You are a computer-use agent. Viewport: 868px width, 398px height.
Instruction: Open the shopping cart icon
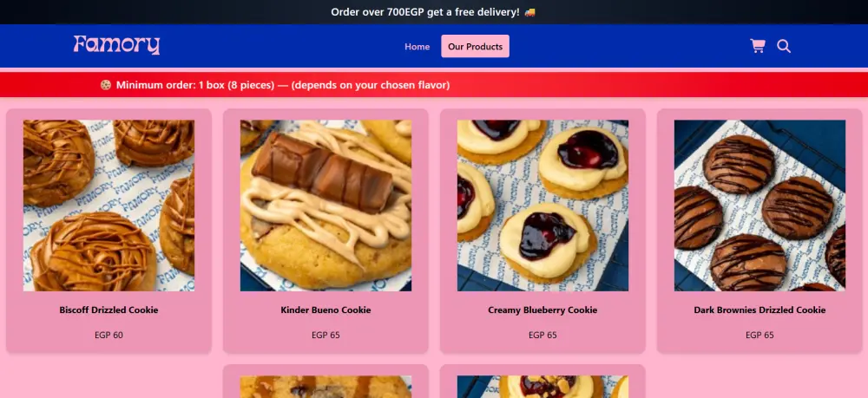point(757,46)
